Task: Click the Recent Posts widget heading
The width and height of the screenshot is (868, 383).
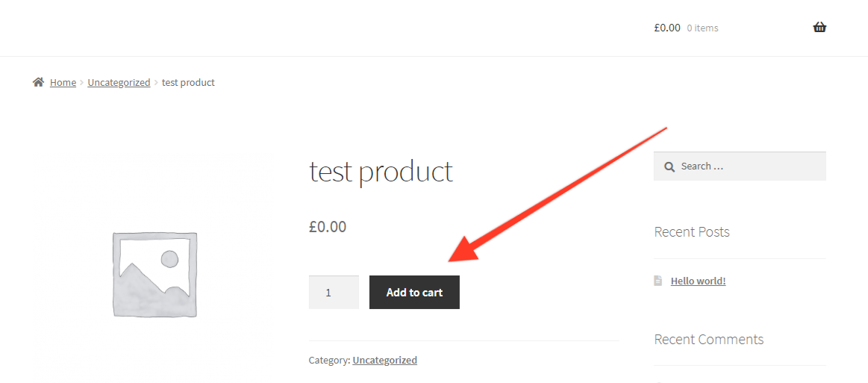Action: point(691,231)
